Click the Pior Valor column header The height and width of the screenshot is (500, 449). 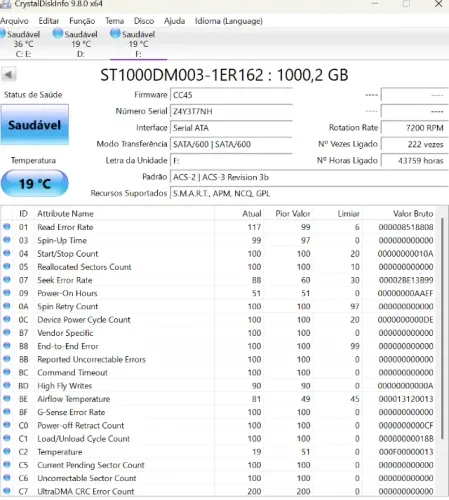(288, 214)
